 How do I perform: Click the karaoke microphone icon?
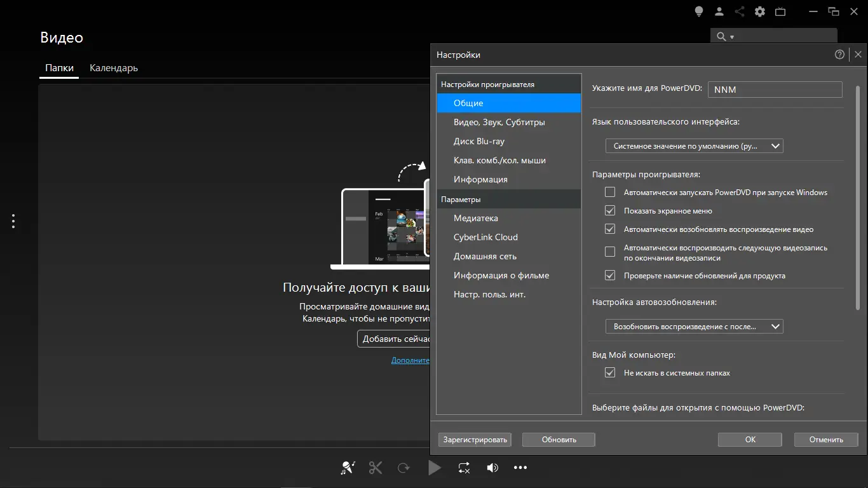347,468
